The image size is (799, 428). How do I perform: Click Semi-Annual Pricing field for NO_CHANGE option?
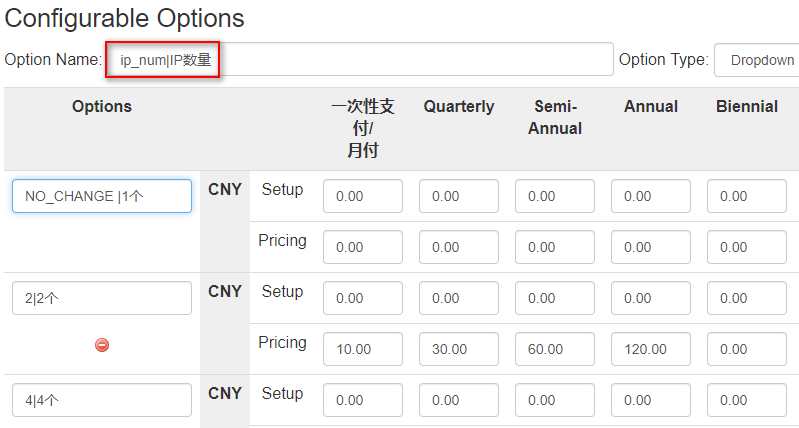click(554, 247)
